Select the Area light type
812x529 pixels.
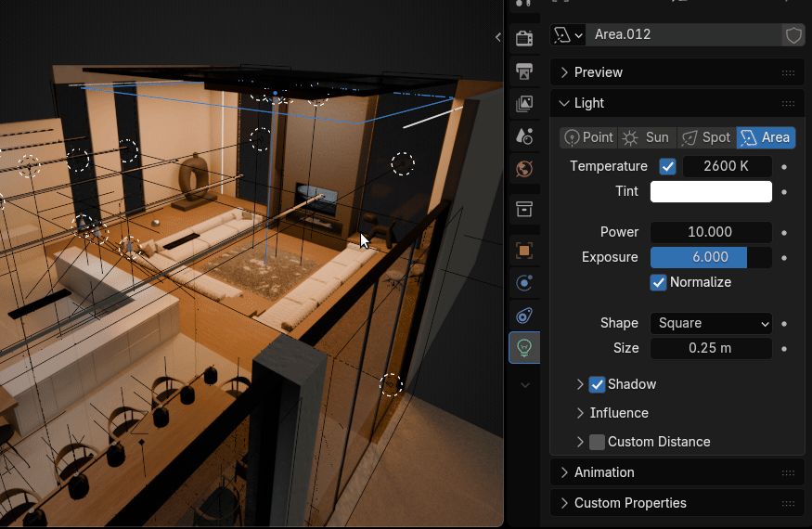(766, 138)
